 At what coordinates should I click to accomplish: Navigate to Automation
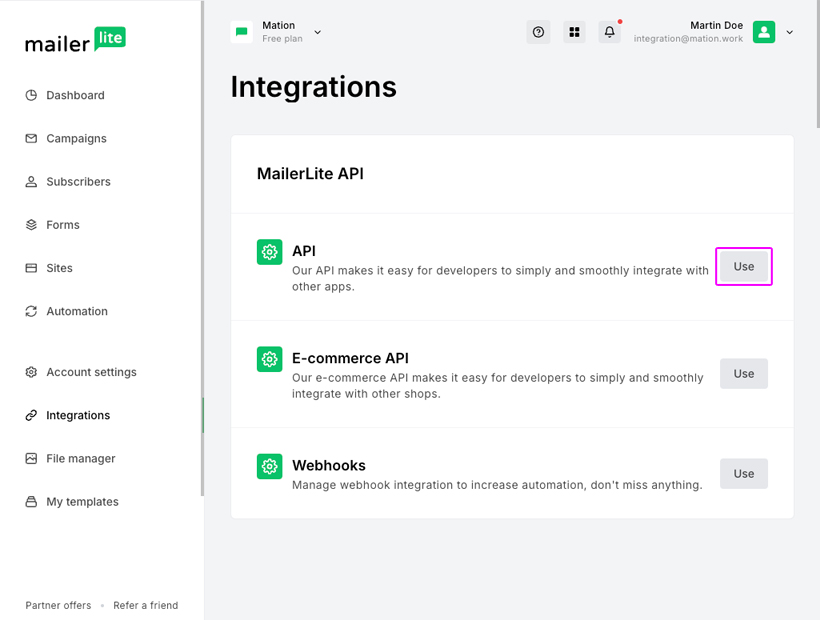[77, 311]
